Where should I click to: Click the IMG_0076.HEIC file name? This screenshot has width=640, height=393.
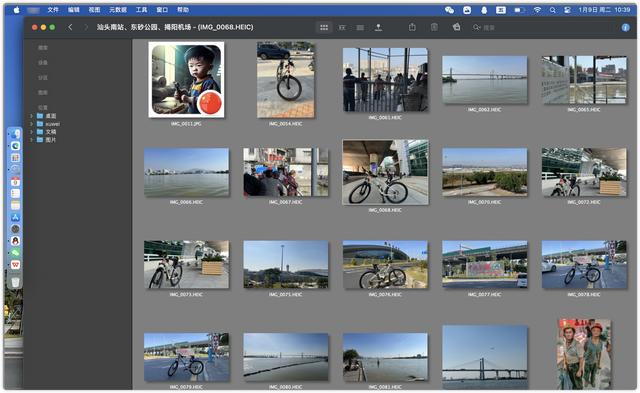click(385, 294)
